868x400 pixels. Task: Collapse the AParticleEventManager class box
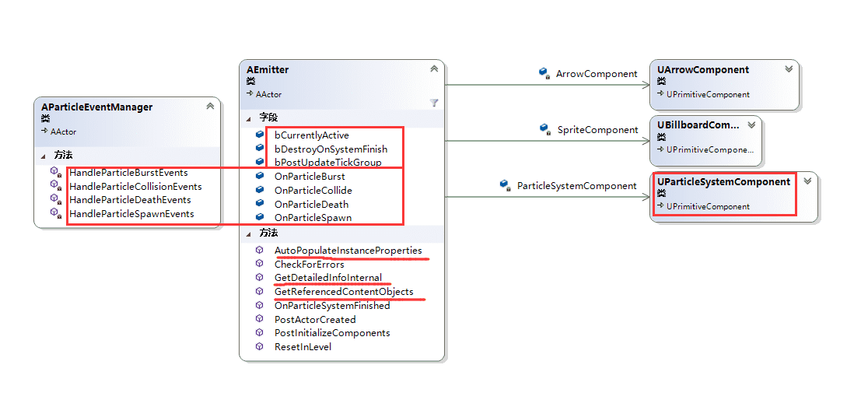coord(210,107)
